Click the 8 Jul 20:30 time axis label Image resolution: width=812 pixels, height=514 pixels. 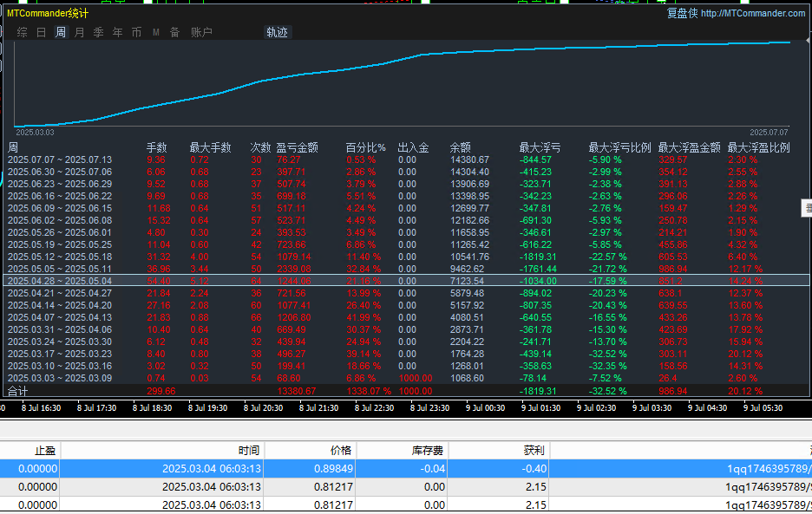pos(263,408)
